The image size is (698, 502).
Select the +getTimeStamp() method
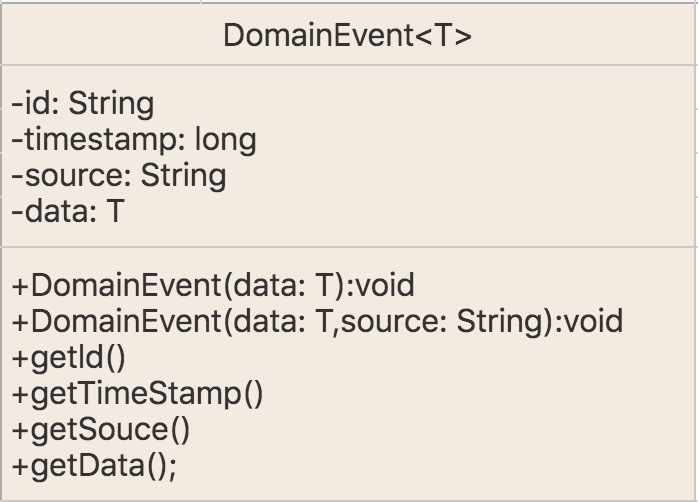(138, 394)
